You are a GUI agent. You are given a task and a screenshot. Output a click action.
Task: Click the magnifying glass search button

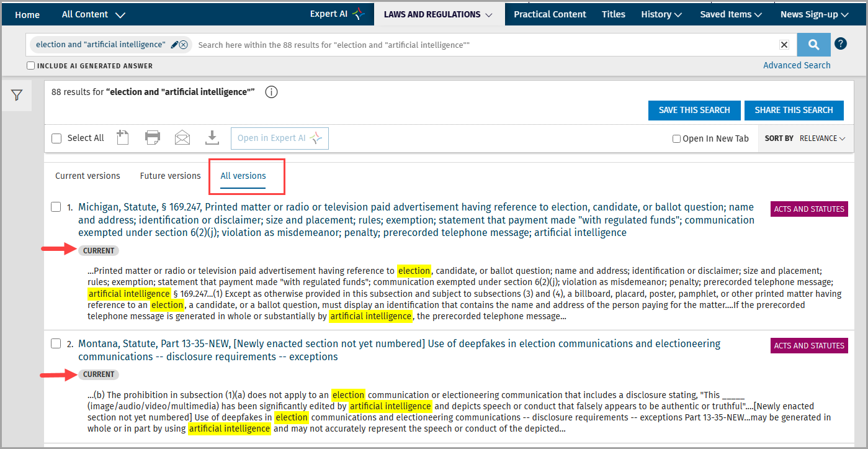(813, 44)
